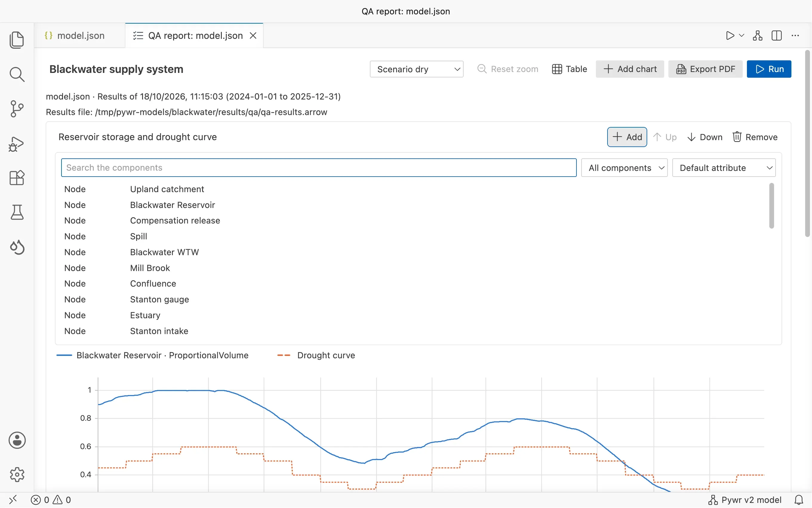Move the chart Down

pyautogui.click(x=705, y=137)
